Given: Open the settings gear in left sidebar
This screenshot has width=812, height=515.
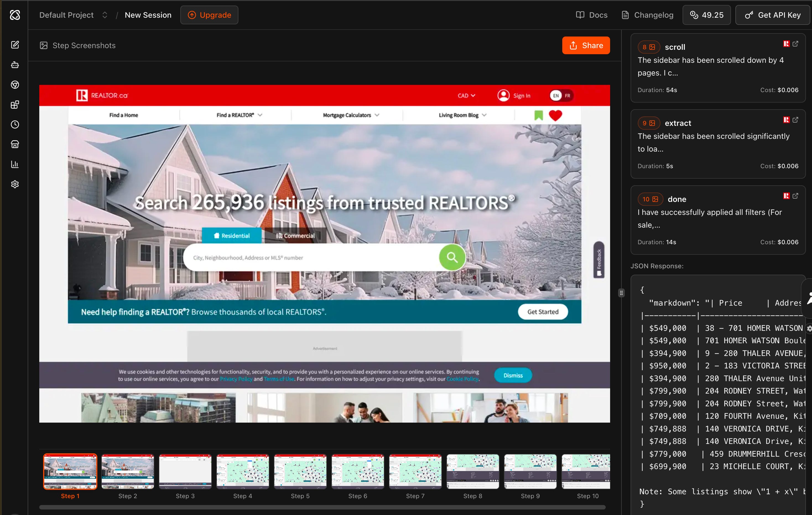Looking at the screenshot, I should [15, 184].
